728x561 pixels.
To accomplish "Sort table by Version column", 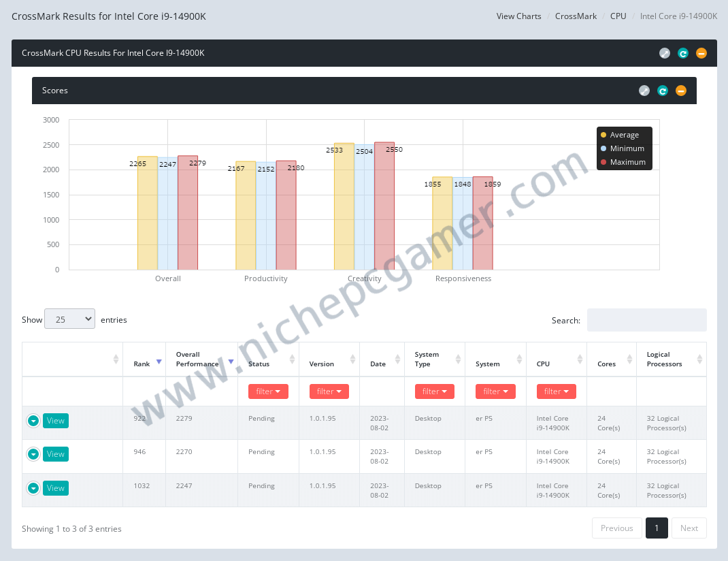I will pyautogui.click(x=329, y=359).
